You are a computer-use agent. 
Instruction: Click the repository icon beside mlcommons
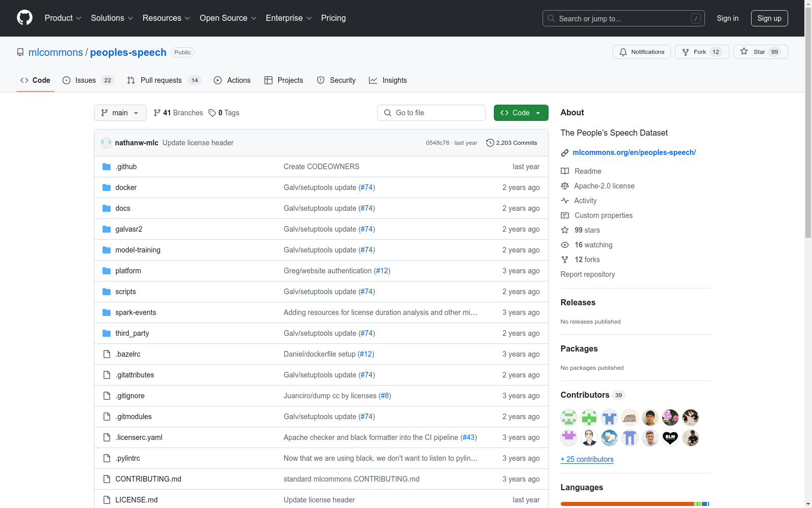click(x=20, y=52)
